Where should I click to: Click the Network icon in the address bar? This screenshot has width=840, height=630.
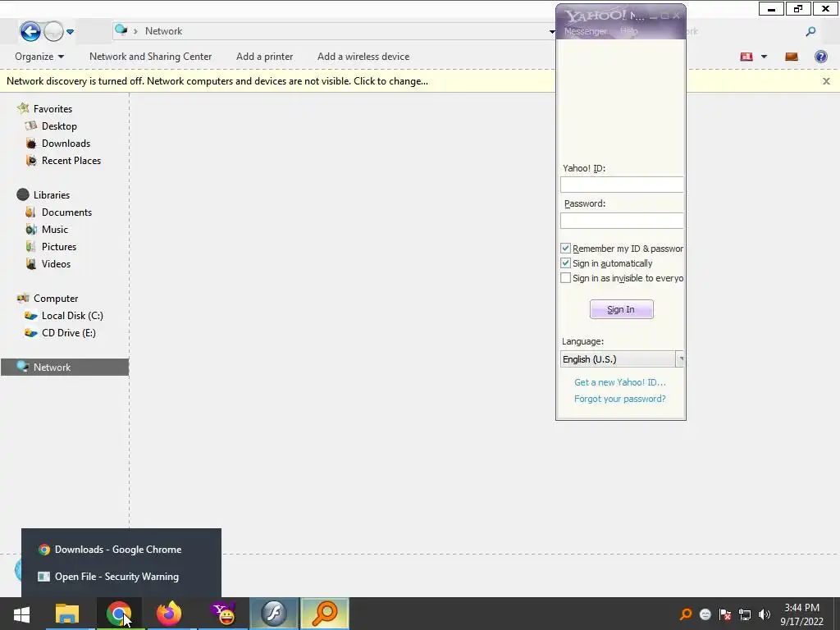[121, 30]
